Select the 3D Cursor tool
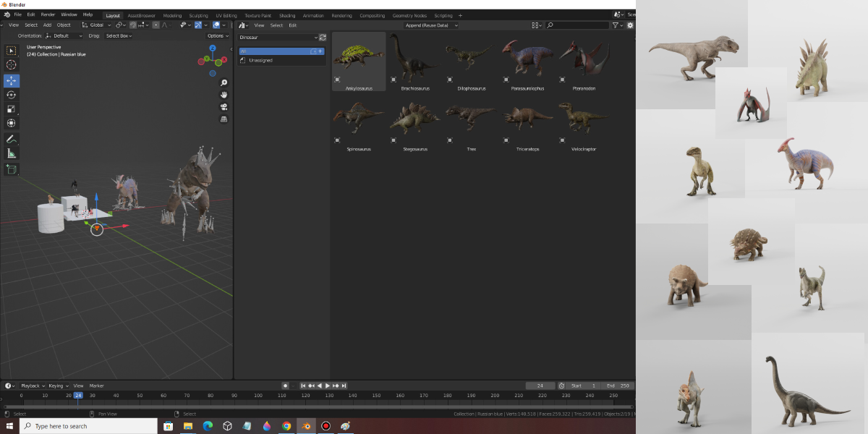Image resolution: width=868 pixels, height=434 pixels. point(11,65)
